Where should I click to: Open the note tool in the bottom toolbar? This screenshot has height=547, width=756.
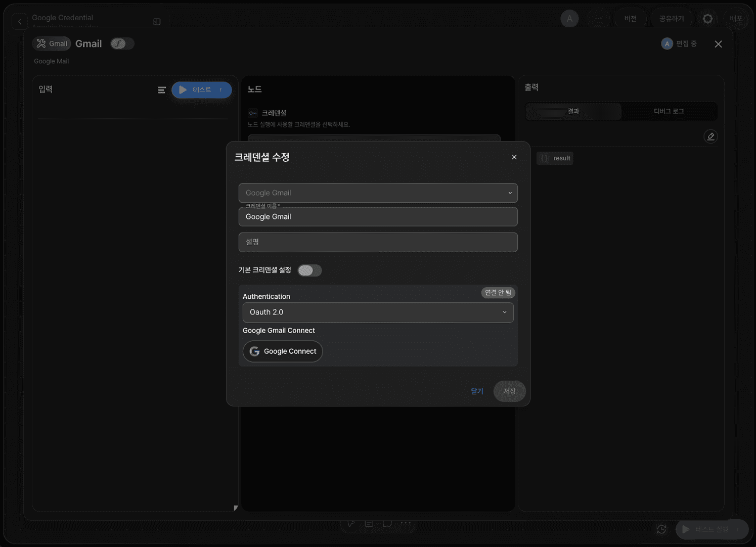click(x=369, y=523)
